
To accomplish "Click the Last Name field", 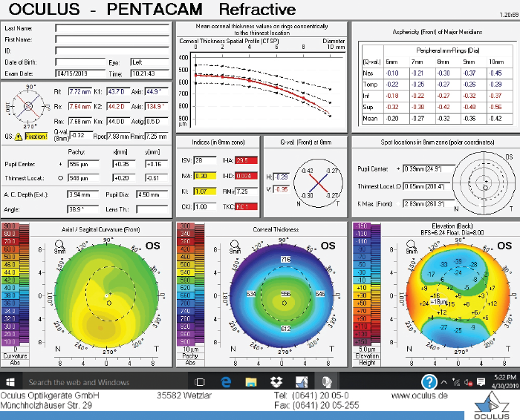I will (x=112, y=28).
